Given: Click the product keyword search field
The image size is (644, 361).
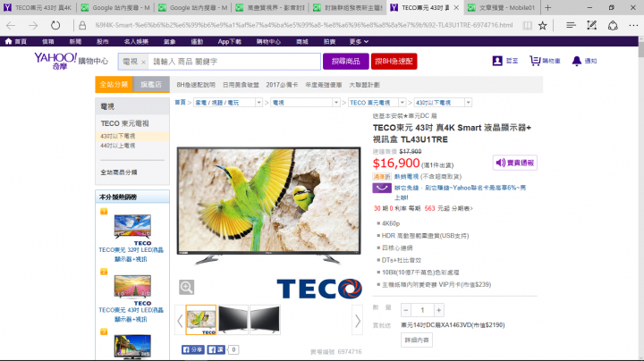Looking at the screenshot, I should (x=234, y=62).
